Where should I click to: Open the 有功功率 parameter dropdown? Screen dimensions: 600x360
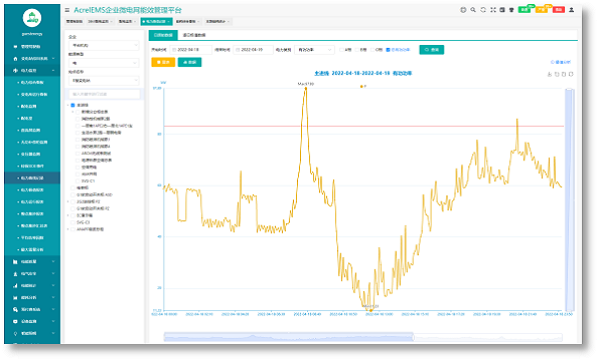click(315, 50)
